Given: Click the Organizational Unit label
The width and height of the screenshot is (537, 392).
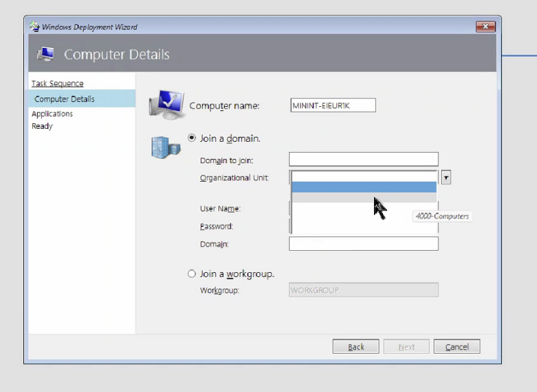Looking at the screenshot, I should pos(234,178).
